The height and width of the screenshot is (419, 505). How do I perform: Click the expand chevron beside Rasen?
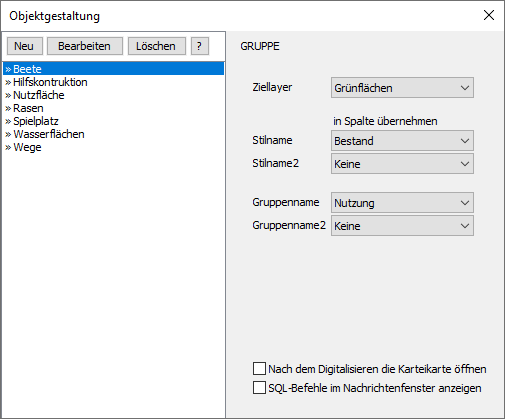[8, 108]
